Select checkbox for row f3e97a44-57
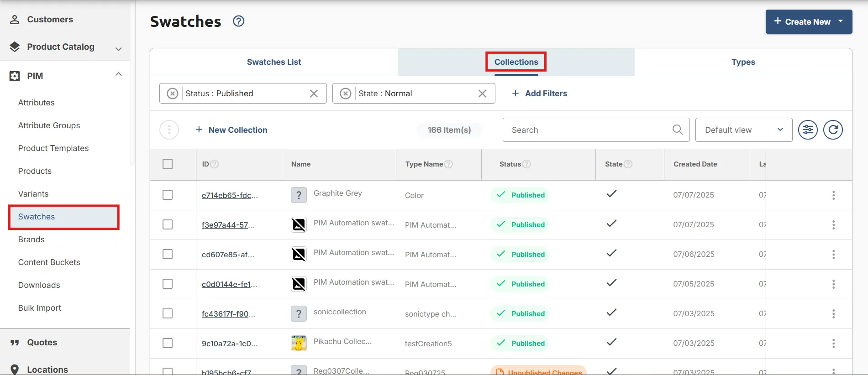This screenshot has height=375, width=868. (168, 224)
